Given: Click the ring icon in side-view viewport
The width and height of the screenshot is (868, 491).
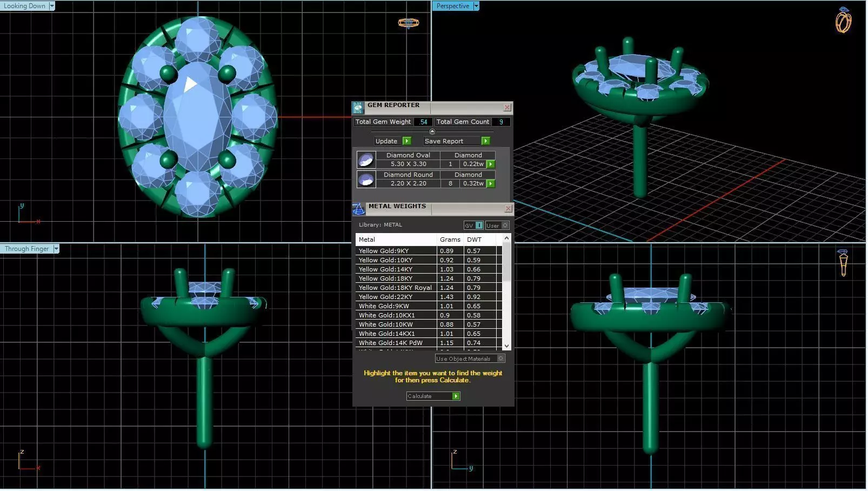Looking at the screenshot, I should (x=843, y=262).
